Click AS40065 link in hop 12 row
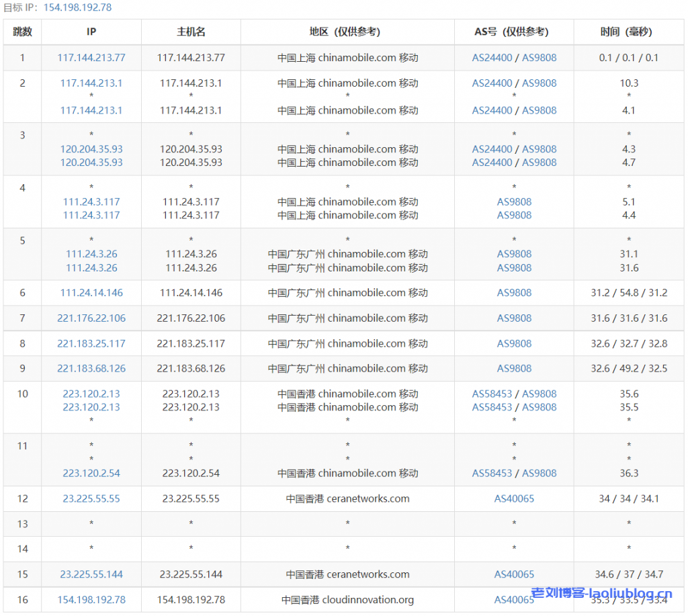 click(514, 499)
